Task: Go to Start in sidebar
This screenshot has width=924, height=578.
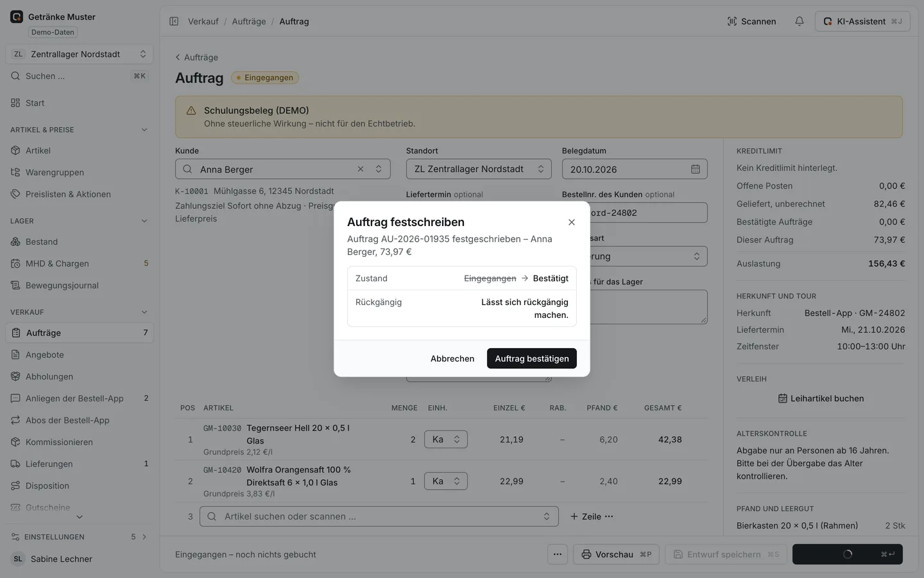Action: (80, 103)
